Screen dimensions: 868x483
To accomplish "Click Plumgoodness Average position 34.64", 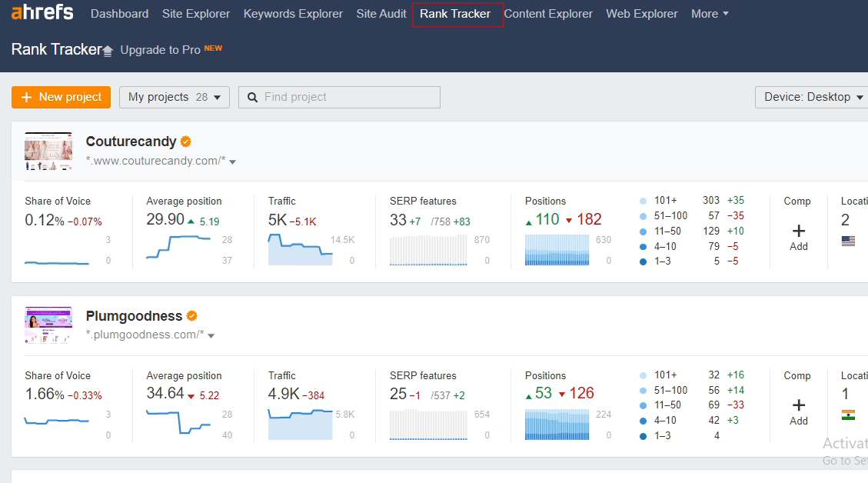I will pyautogui.click(x=165, y=393).
